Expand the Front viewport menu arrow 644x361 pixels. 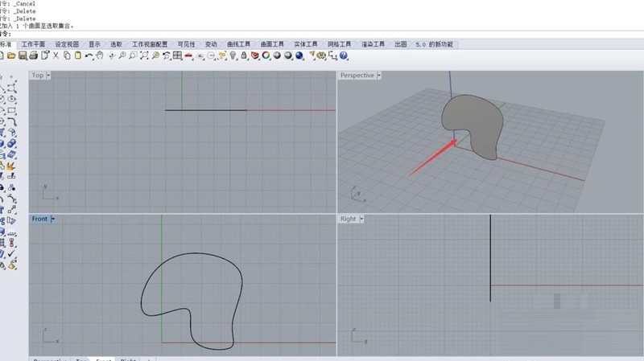click(53, 219)
